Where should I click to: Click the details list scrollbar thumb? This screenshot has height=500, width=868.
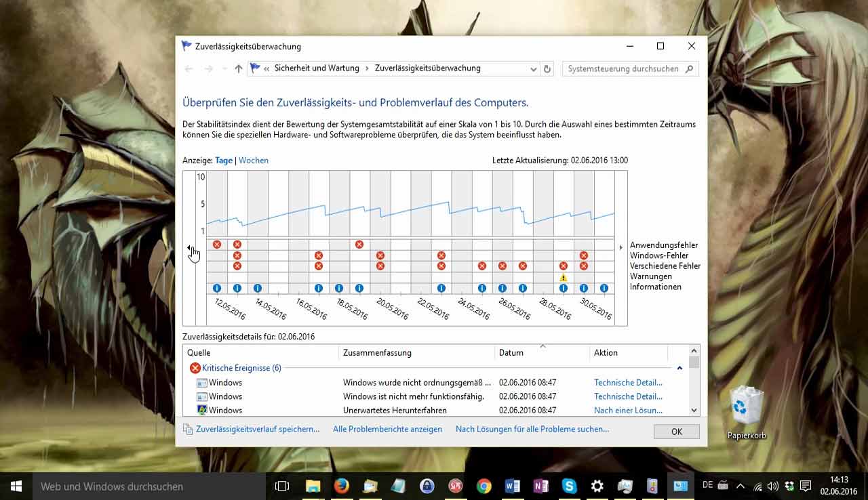tap(694, 362)
